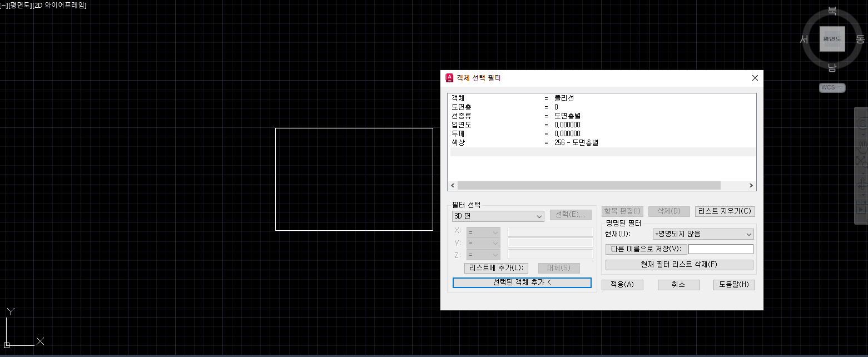
Task: Click the 서 (west) compass label on ViewCube
Action: point(804,39)
